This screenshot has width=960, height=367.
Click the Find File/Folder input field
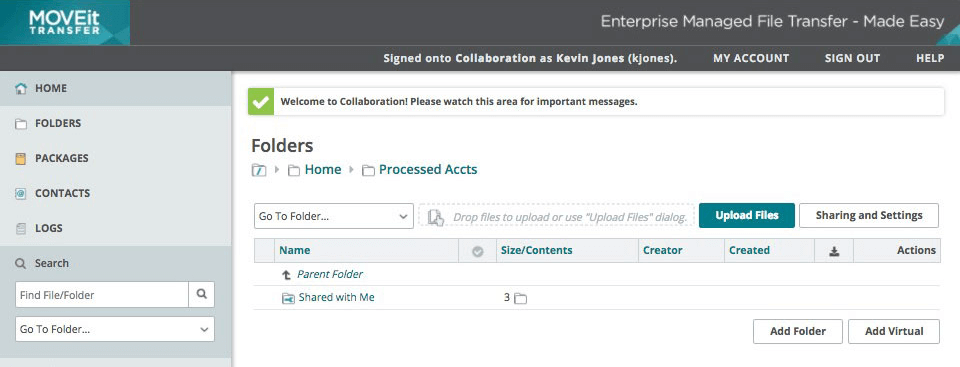[x=102, y=295]
